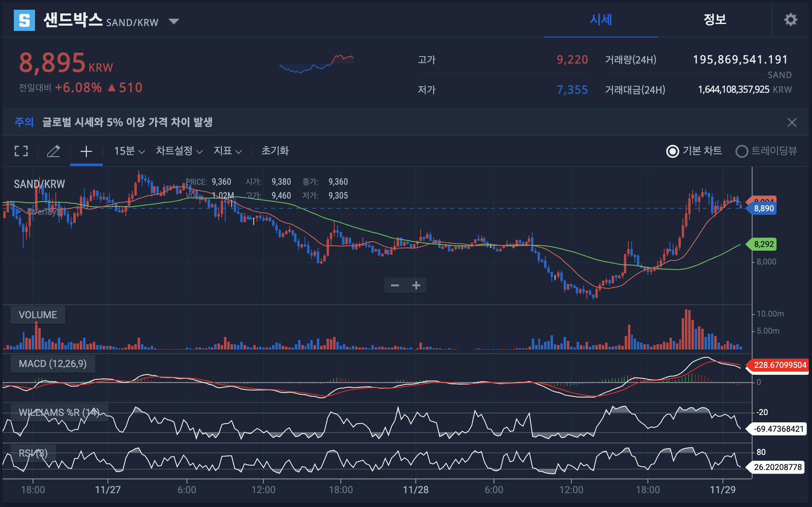Viewport: 812px width, 507px height.
Task: Open the 15분 interval dropdown
Action: coord(129,151)
